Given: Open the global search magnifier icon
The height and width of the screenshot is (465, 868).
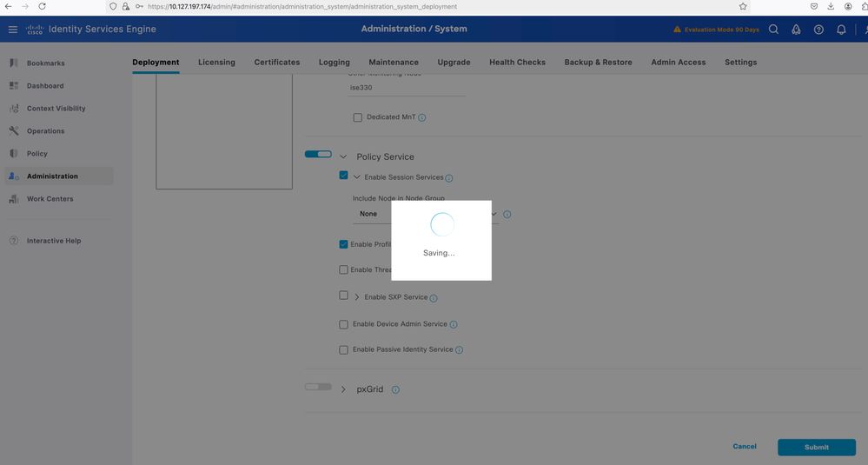Looking at the screenshot, I should [x=773, y=30].
